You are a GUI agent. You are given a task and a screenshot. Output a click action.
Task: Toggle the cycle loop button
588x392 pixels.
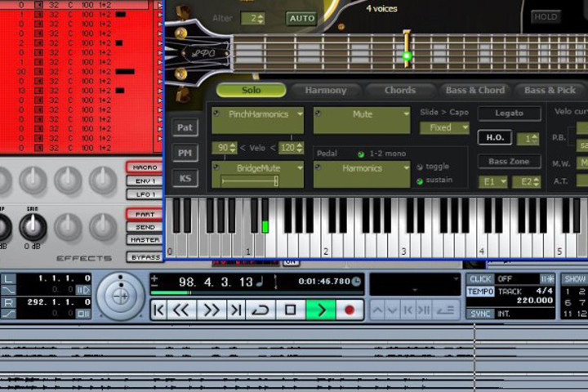pos(261,310)
